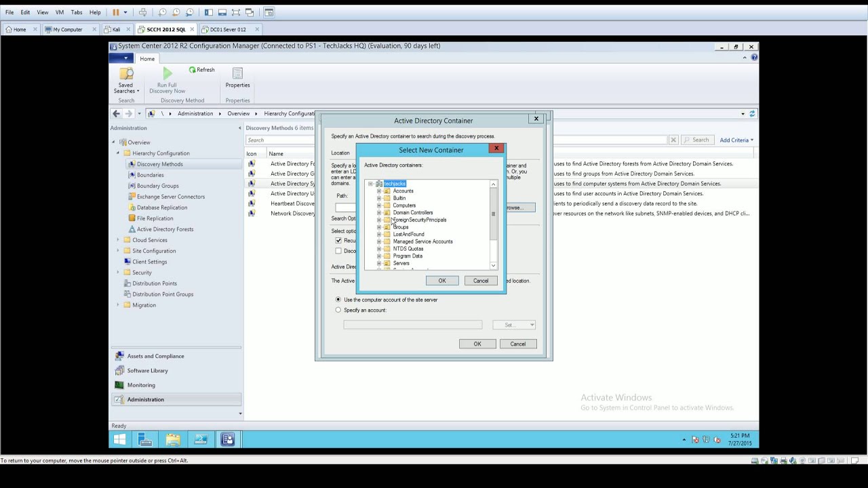Expand the Accounts container
868x488 pixels.
pos(379,191)
